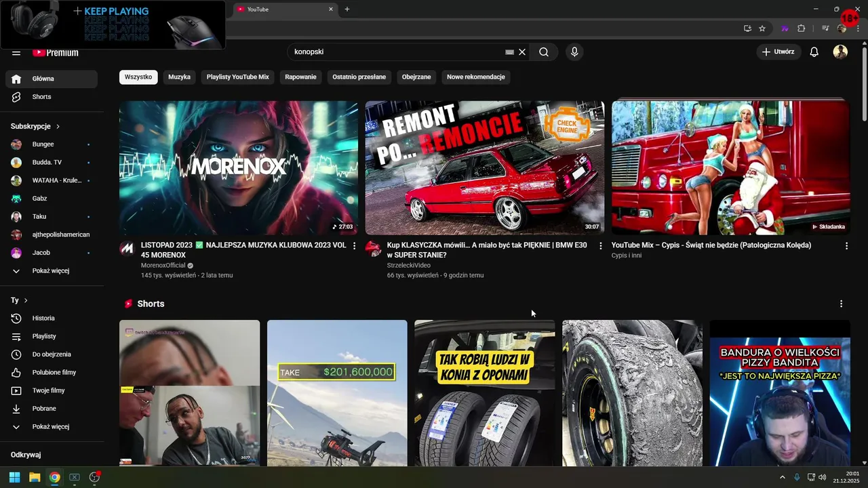Open Historia in the sidebar
The image size is (868, 488).
(52, 318)
